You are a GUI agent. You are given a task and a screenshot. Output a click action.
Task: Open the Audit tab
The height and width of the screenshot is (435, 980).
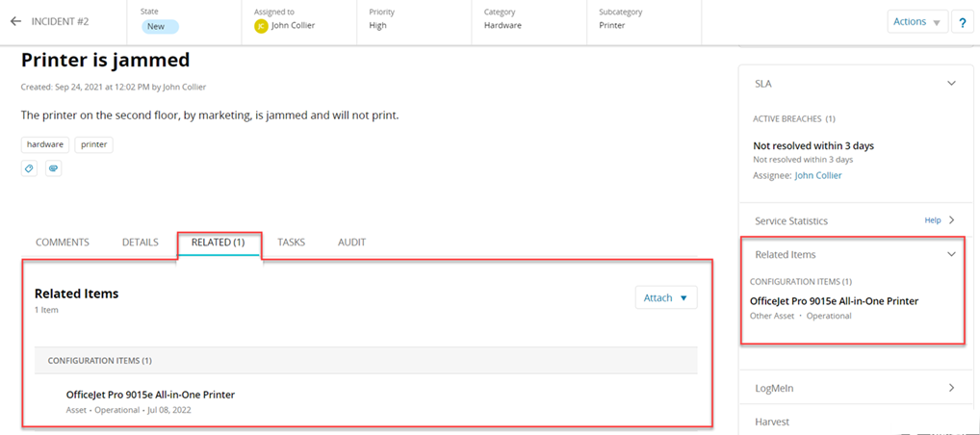coord(351,243)
